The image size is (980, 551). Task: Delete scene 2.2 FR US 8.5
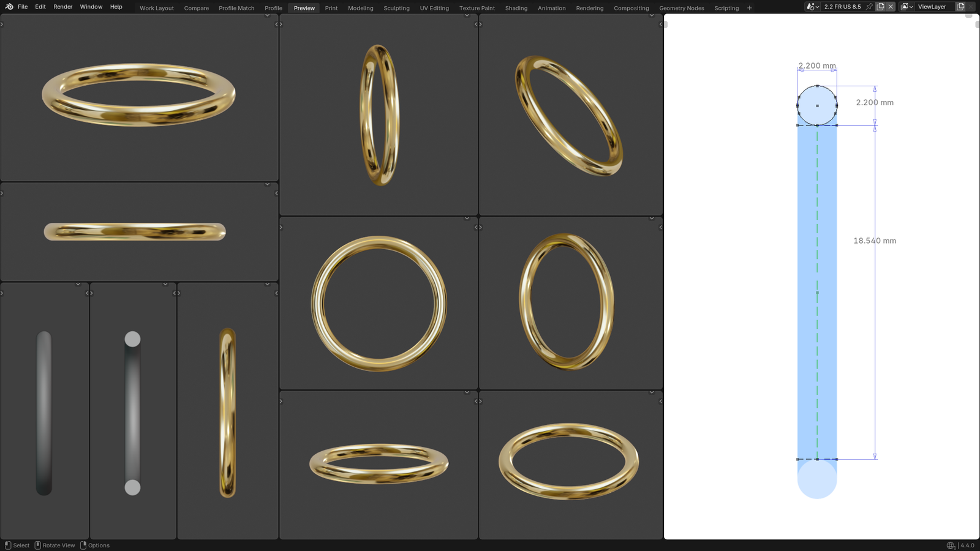pos(891,7)
